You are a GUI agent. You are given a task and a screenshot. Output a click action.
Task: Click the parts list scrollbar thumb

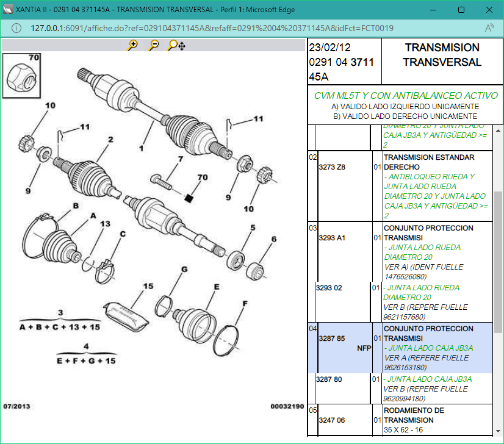(499, 262)
